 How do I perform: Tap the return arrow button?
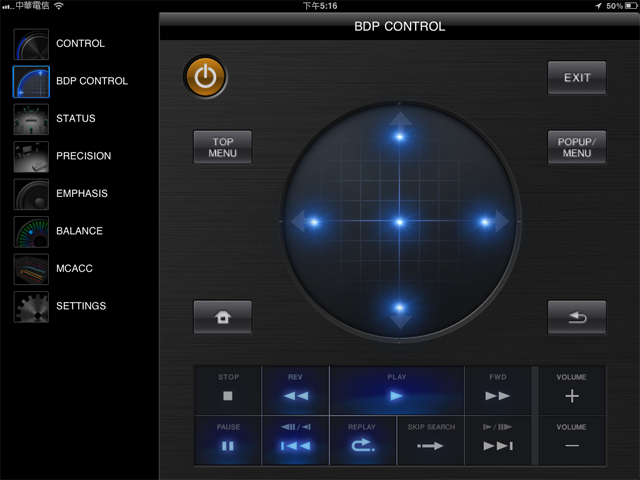point(577,317)
